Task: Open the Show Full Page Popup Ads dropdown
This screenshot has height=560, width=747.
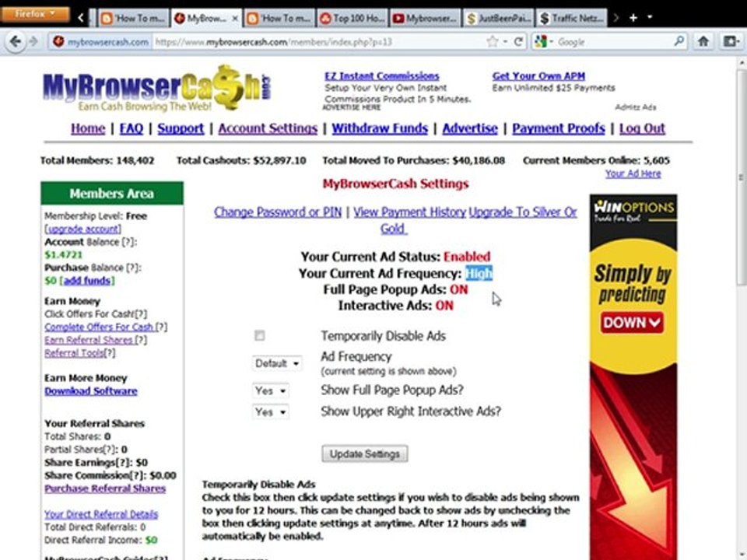Action: point(270,391)
